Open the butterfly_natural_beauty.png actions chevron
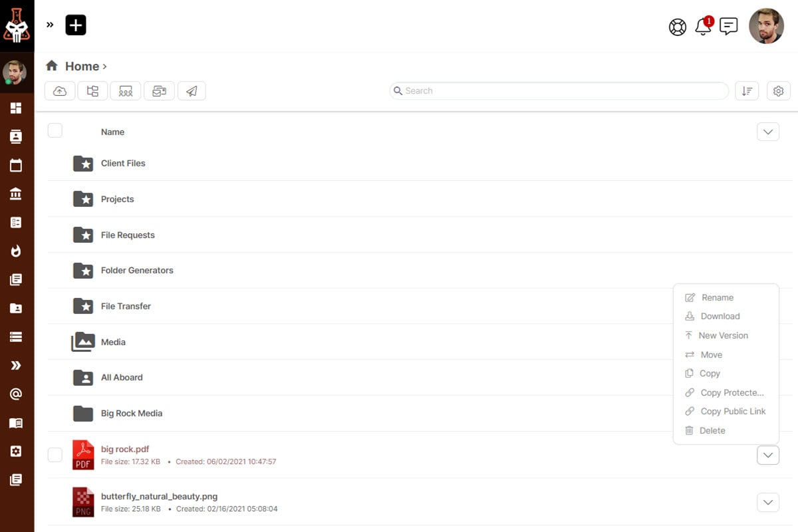Screen dimensions: 798x532 click(x=768, y=502)
